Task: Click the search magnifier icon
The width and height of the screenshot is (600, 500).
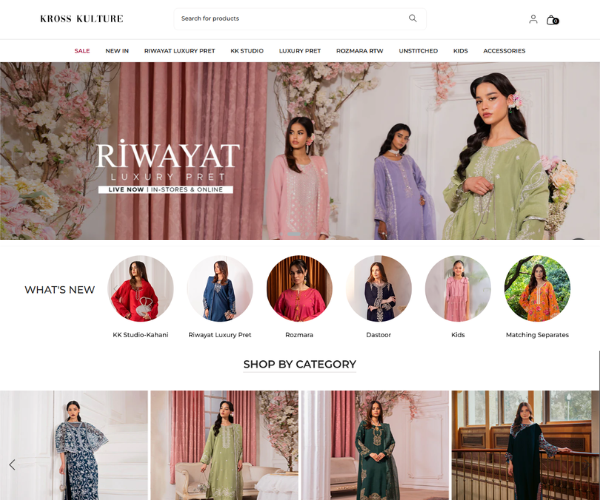Action: point(412,18)
